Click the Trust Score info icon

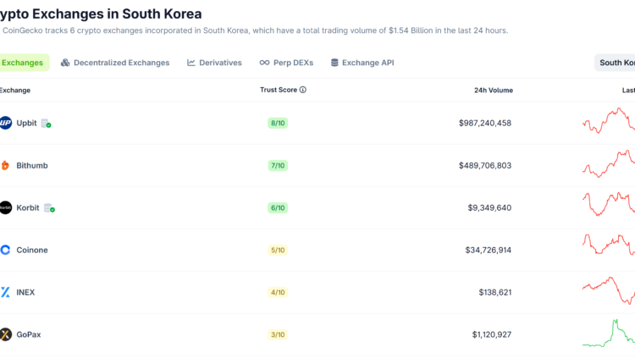click(303, 90)
